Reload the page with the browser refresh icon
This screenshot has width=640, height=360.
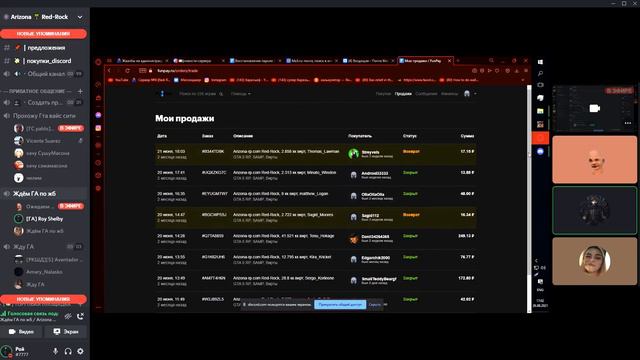[x=127, y=71]
